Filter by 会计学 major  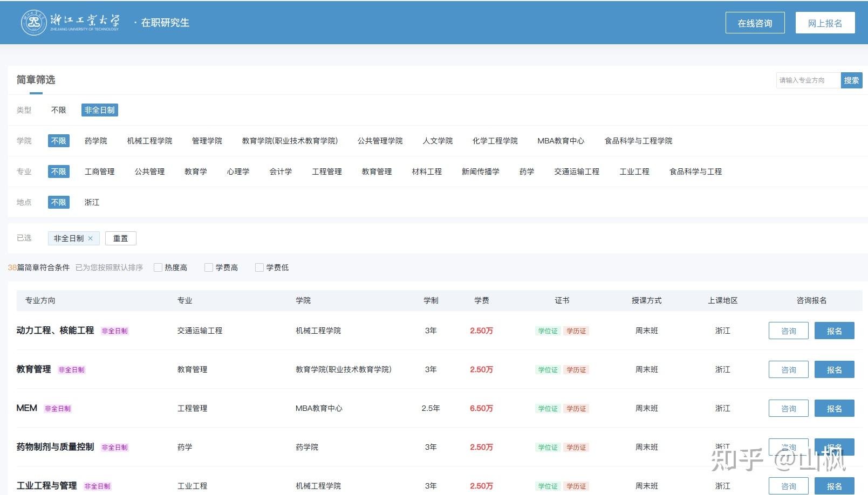pos(281,171)
